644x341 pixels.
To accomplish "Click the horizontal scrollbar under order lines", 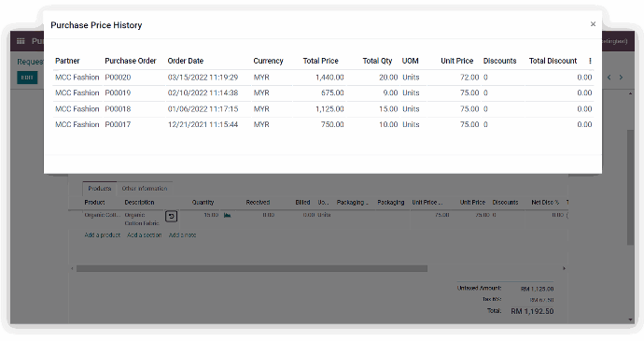I will pyautogui.click(x=252, y=269).
